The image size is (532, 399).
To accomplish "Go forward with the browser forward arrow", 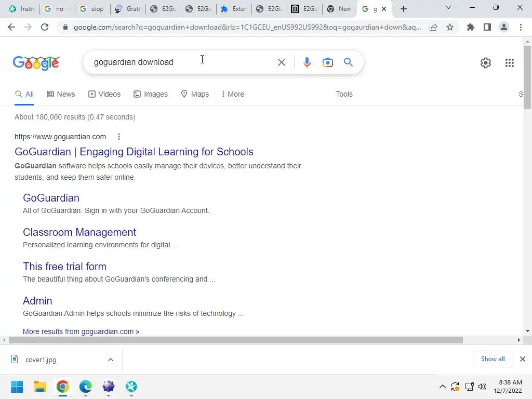I will tap(28, 27).
